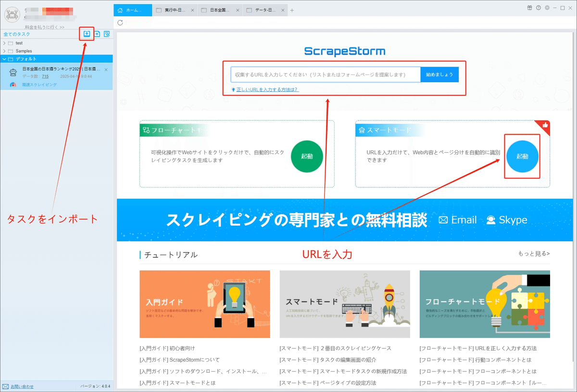
Task: Open the settings gear icon in title bar
Action: (547, 8)
